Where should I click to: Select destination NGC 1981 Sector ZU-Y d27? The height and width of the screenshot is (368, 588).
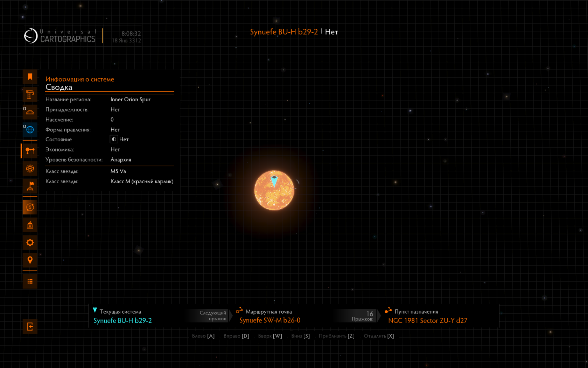tap(428, 321)
